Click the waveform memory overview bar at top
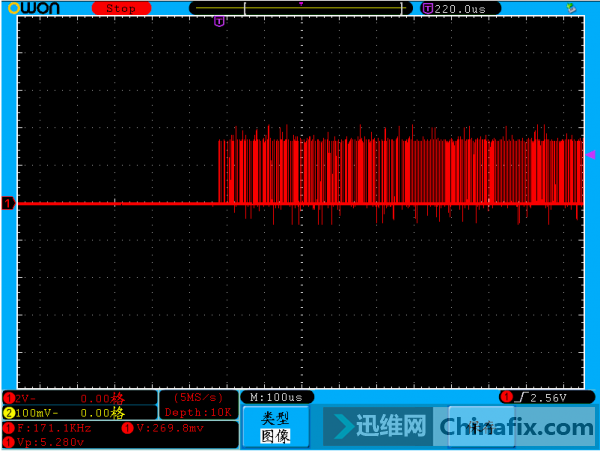The width and height of the screenshot is (600, 451). point(300,8)
